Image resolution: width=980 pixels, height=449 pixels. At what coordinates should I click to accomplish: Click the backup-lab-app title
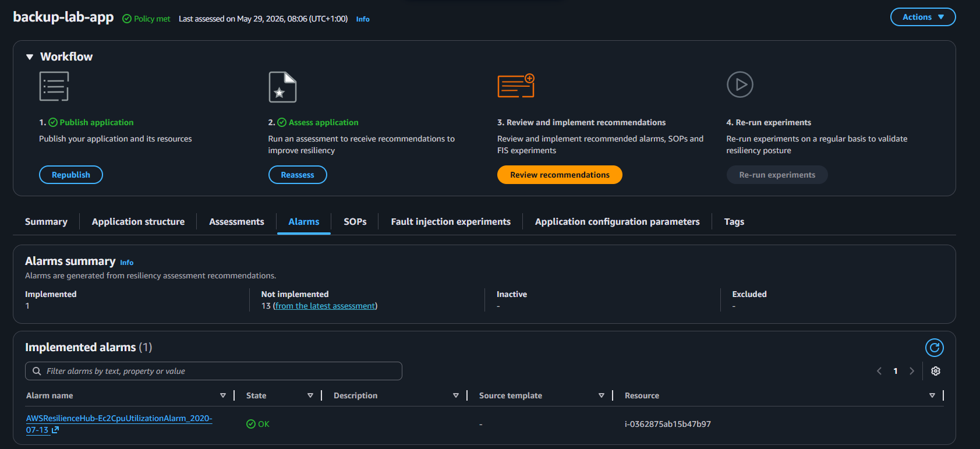click(x=63, y=17)
